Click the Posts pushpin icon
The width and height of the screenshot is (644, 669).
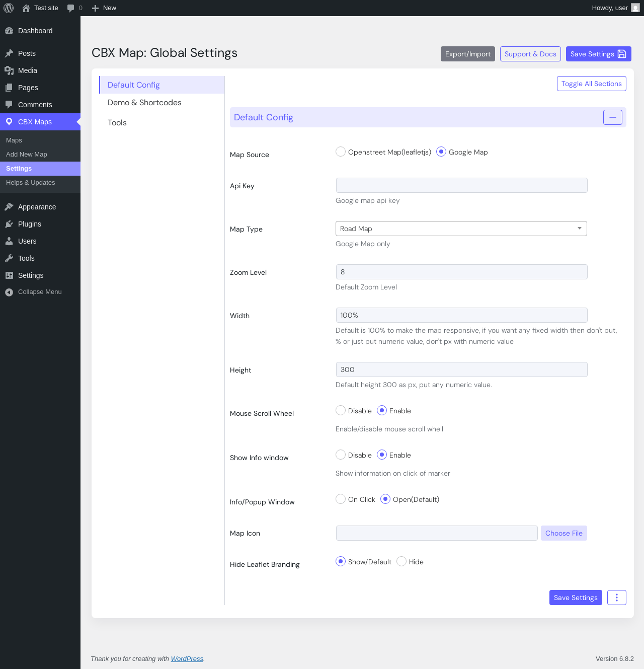[9, 53]
